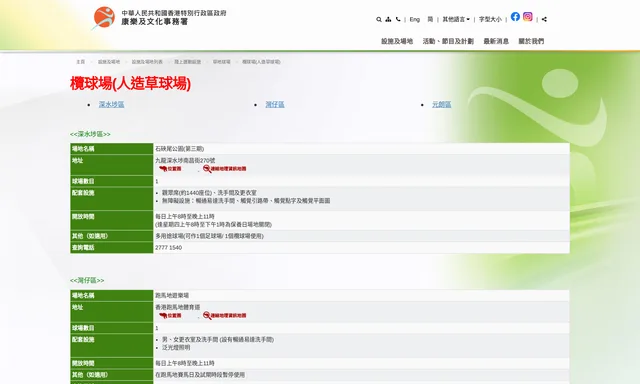Click the 查詢電話 row header
This screenshot has height=384, width=640.
pos(111,248)
